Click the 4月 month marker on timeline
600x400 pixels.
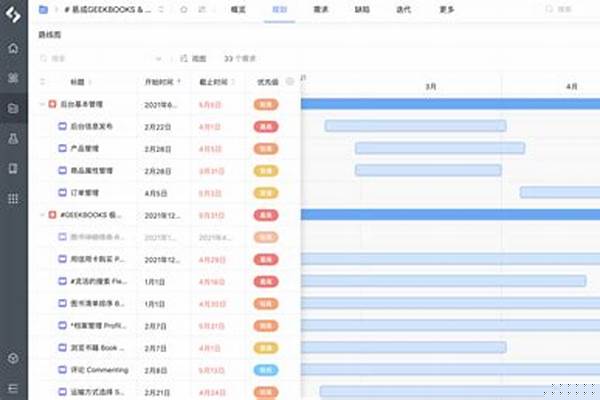click(572, 87)
